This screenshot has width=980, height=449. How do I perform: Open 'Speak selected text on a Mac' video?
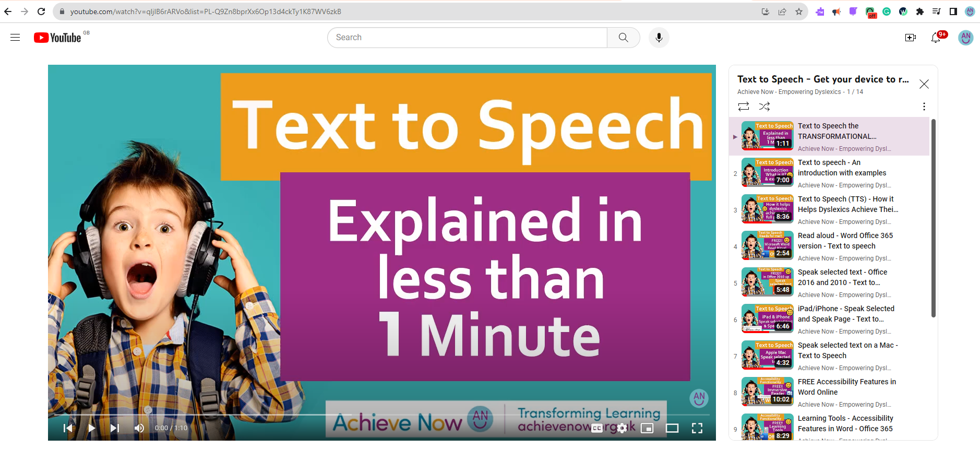pyautogui.click(x=847, y=350)
